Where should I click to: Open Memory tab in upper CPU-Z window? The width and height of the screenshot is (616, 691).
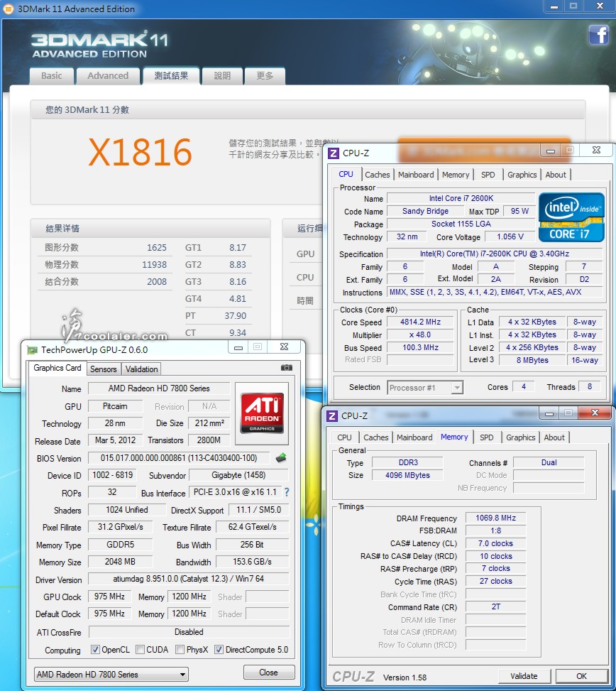pos(456,175)
